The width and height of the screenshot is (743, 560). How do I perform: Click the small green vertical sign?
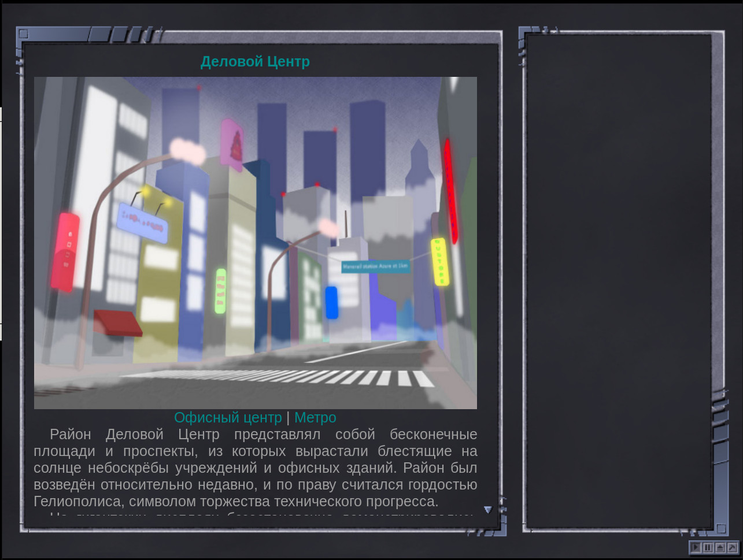[220, 291]
